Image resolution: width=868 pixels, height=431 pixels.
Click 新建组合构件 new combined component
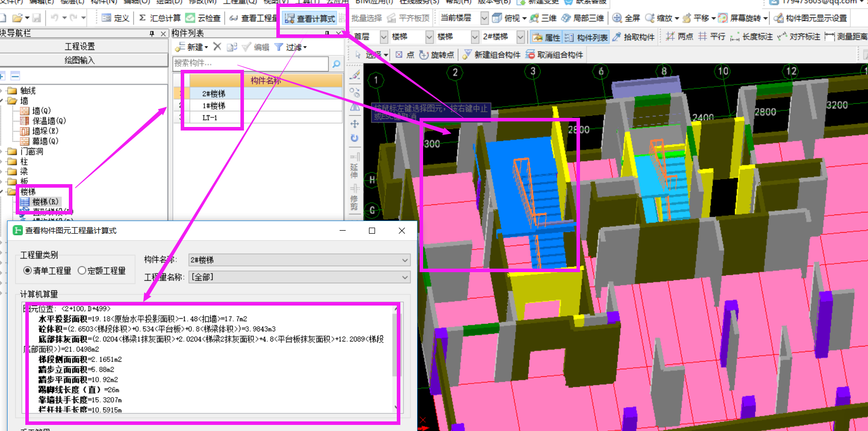pyautogui.click(x=491, y=55)
